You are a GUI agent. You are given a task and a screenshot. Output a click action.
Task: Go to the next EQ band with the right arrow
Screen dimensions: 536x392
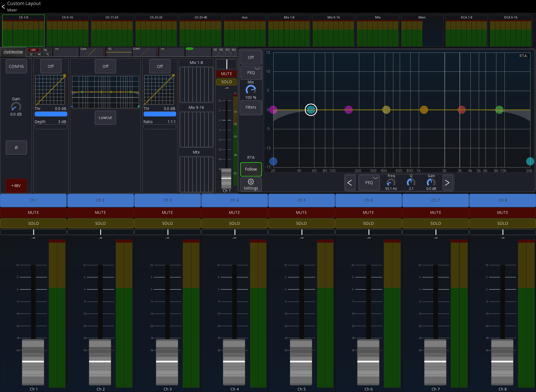pyautogui.click(x=447, y=183)
